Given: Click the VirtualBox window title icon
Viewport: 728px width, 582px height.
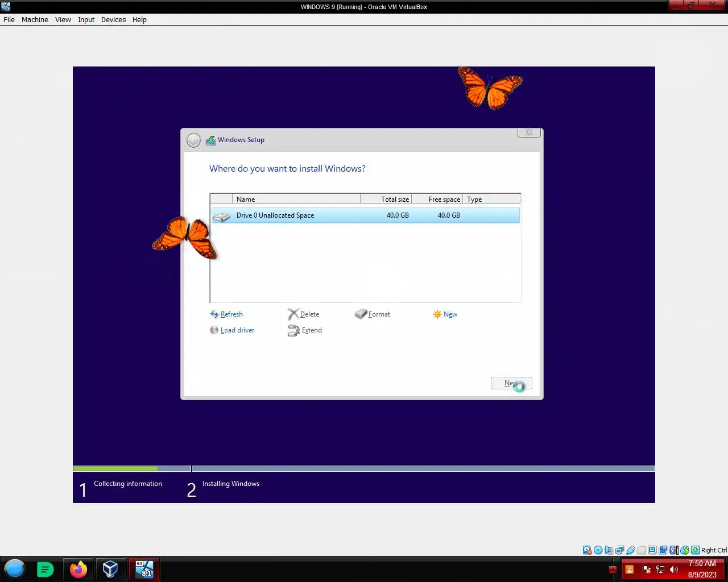Looking at the screenshot, I should click(x=6, y=7).
